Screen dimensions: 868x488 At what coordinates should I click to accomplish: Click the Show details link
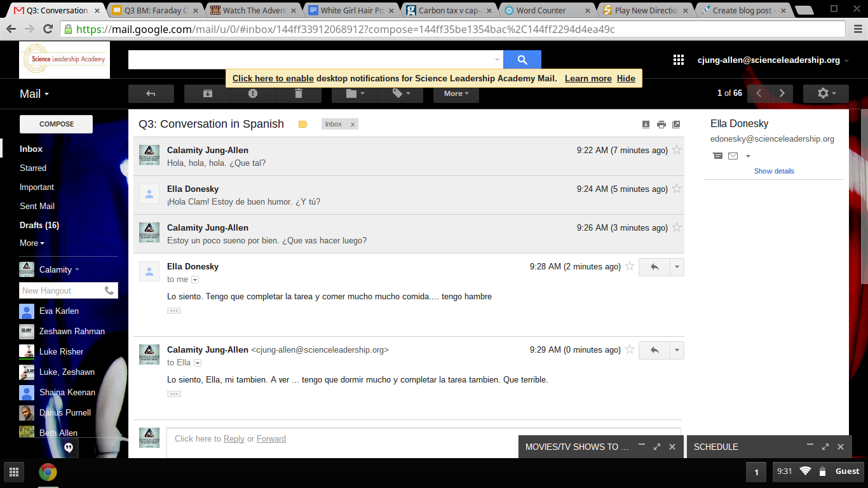pos(774,171)
